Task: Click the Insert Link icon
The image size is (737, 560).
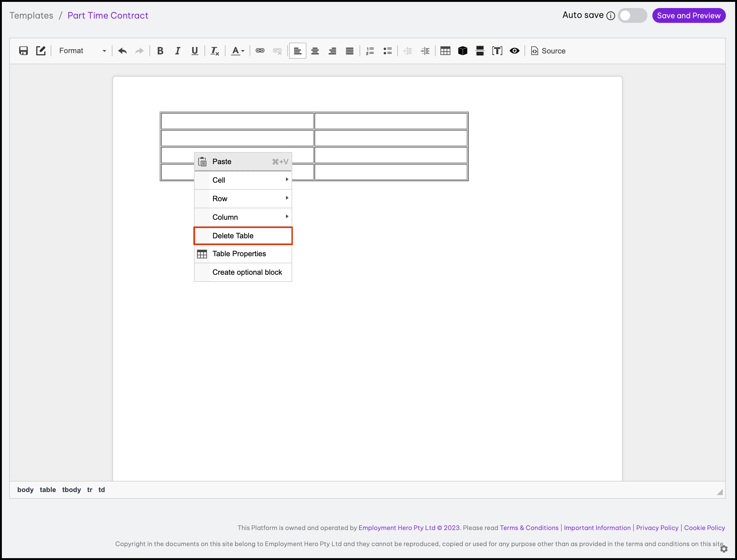Action: [x=260, y=51]
